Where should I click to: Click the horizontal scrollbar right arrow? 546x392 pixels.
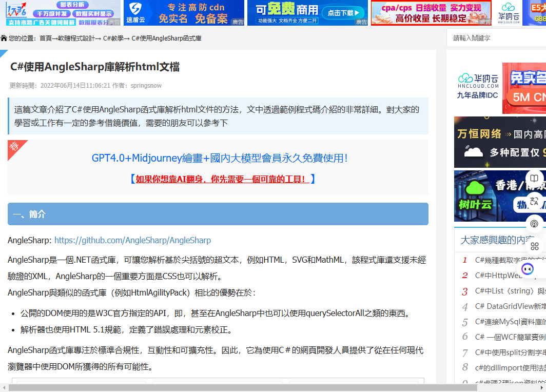tap(542, 388)
